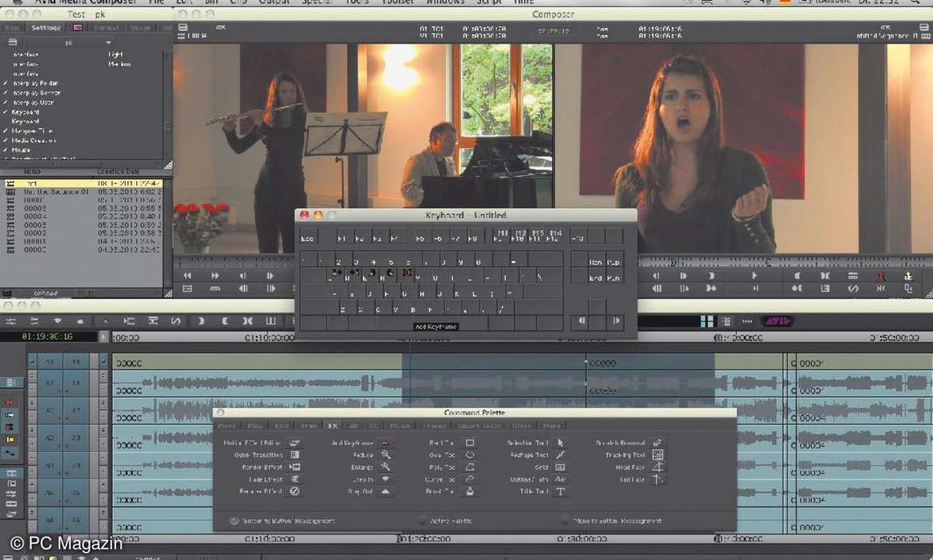
Task: Toggle checkmark on Interplay User setting
Action: (5, 102)
